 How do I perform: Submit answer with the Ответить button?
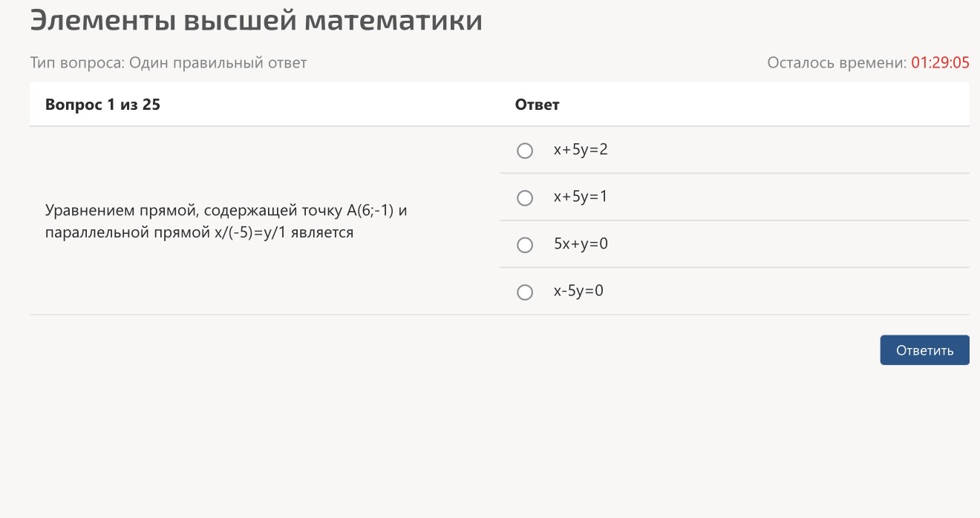coord(924,350)
